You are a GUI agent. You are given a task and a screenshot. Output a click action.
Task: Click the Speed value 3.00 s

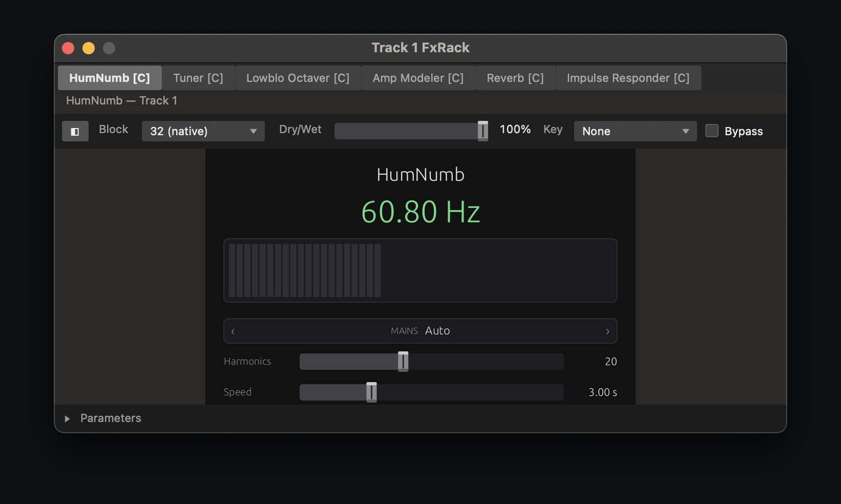pos(603,392)
